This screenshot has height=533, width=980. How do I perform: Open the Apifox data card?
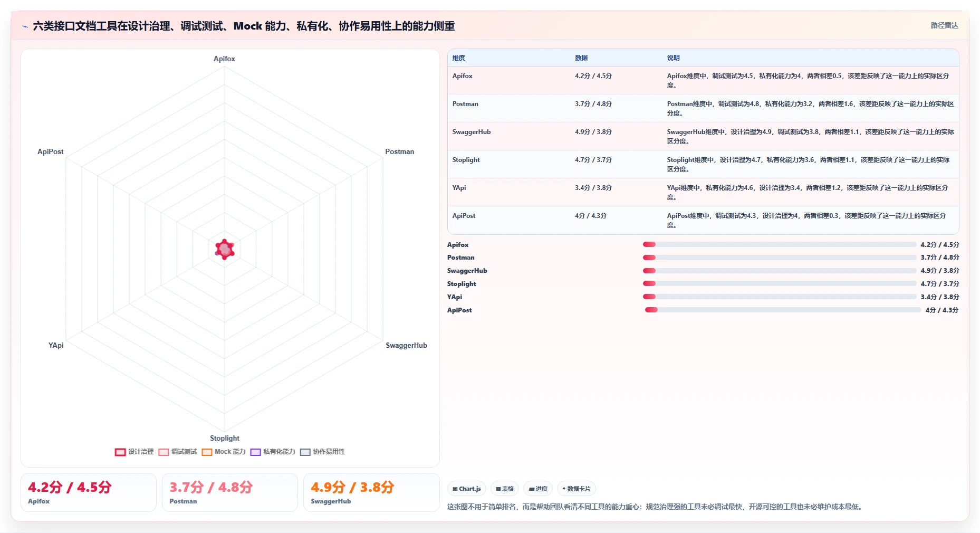tap(89, 492)
